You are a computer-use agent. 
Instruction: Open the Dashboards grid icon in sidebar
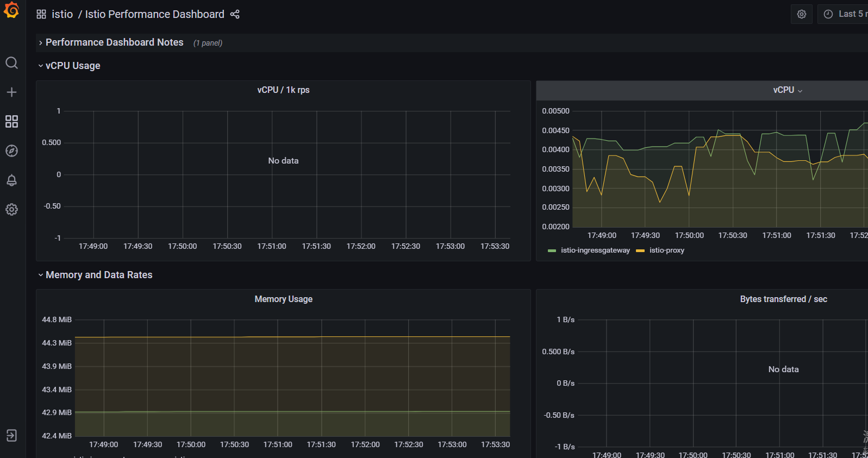pyautogui.click(x=11, y=121)
